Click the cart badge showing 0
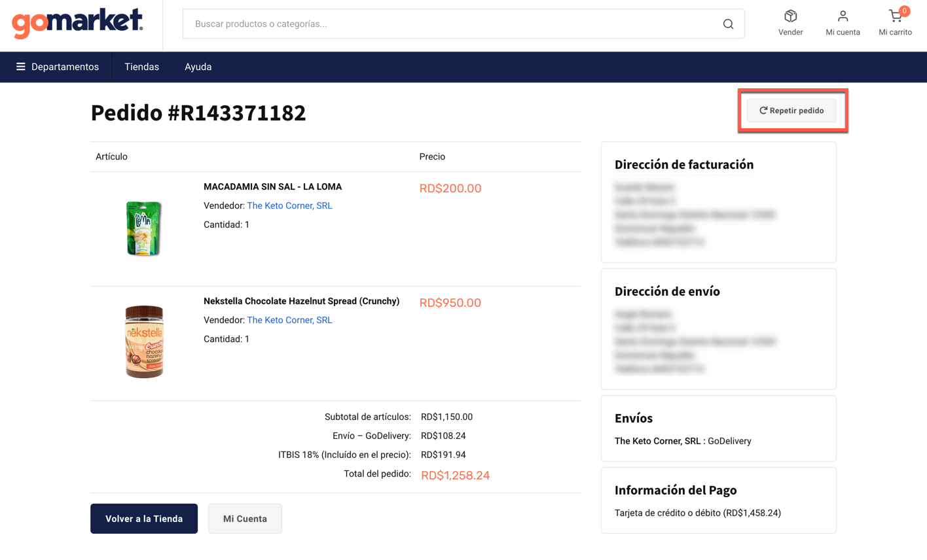 tap(904, 11)
